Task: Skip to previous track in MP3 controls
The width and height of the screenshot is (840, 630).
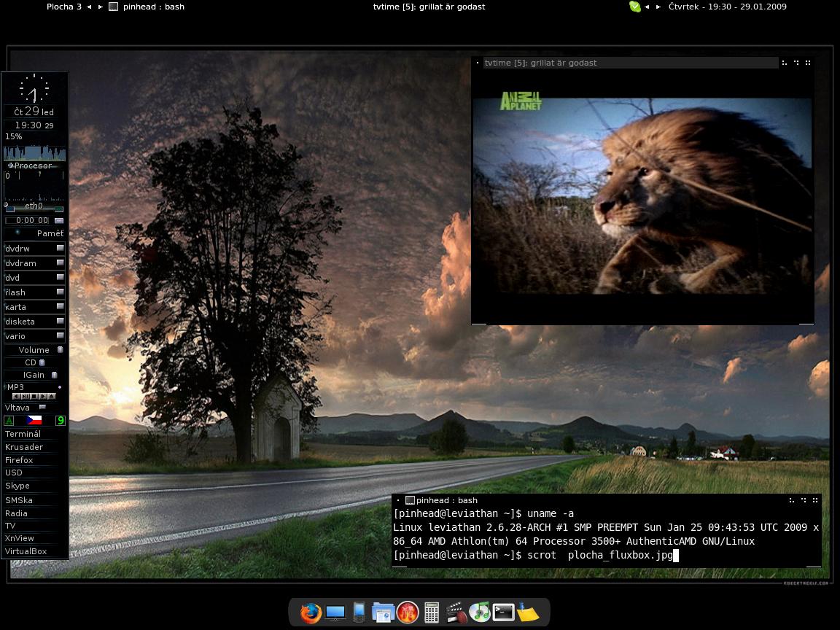Action: coord(17,397)
